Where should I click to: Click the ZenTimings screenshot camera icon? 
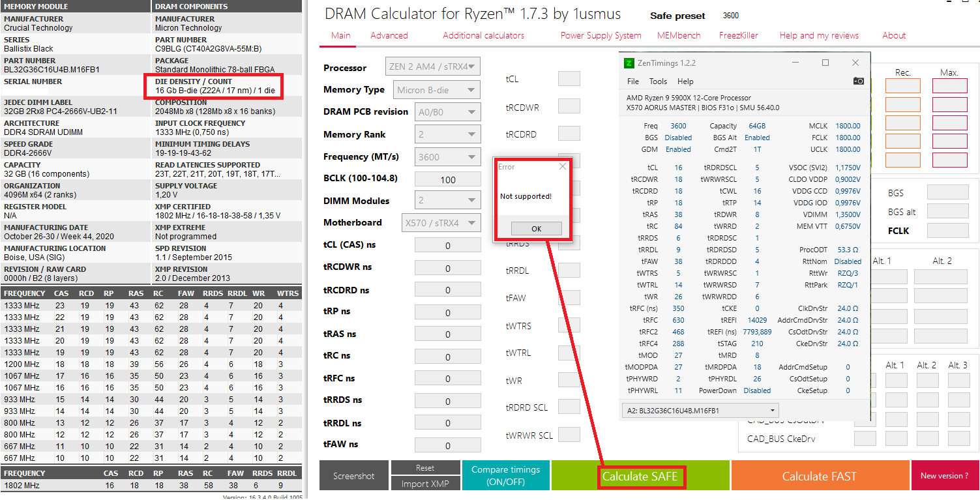tap(859, 81)
